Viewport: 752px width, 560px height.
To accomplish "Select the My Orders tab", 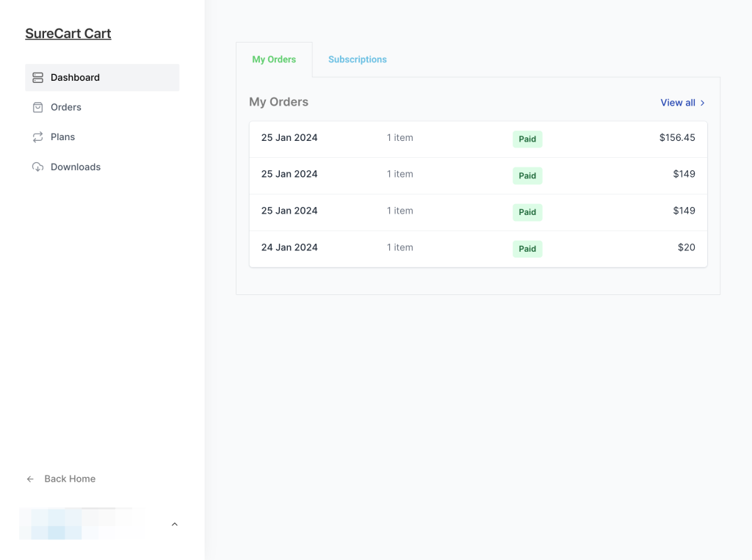I will pyautogui.click(x=274, y=59).
